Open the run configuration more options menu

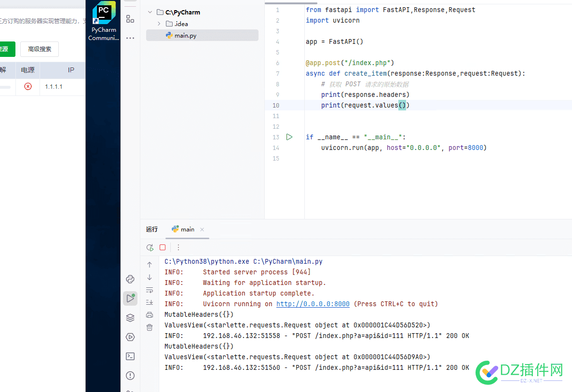[178, 247]
